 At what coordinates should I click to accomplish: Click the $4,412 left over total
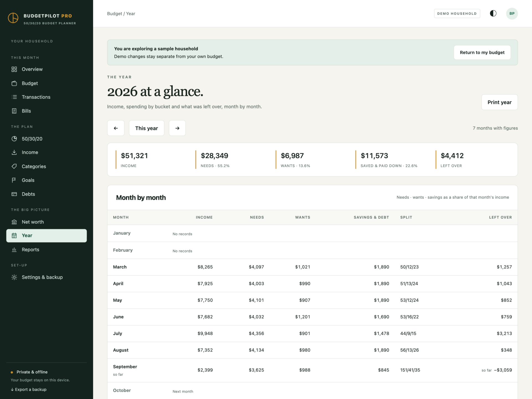(x=452, y=156)
